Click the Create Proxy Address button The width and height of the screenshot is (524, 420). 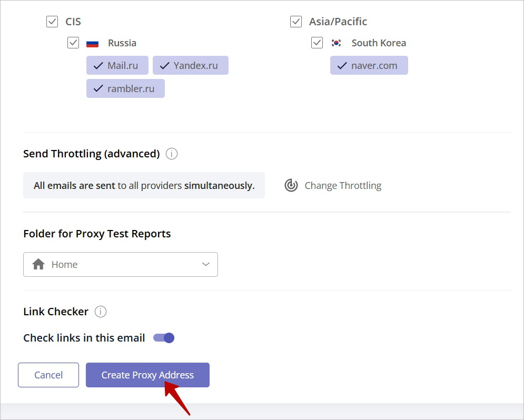(147, 375)
